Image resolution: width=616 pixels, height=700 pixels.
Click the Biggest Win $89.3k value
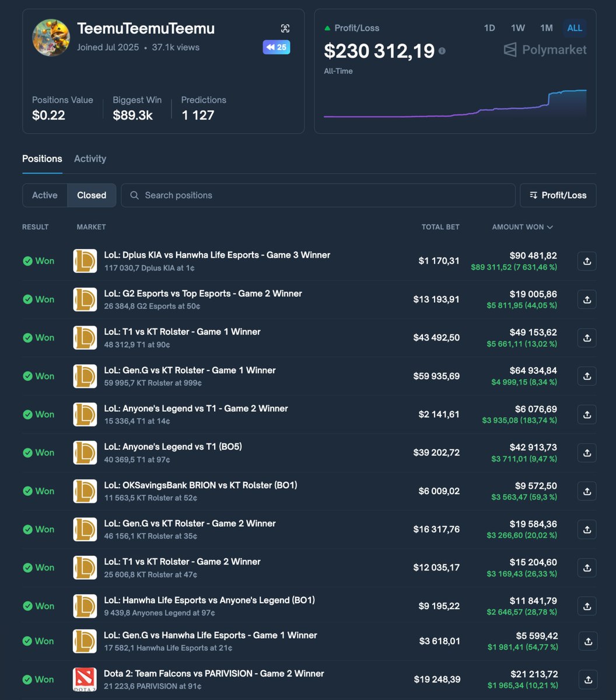tap(132, 115)
